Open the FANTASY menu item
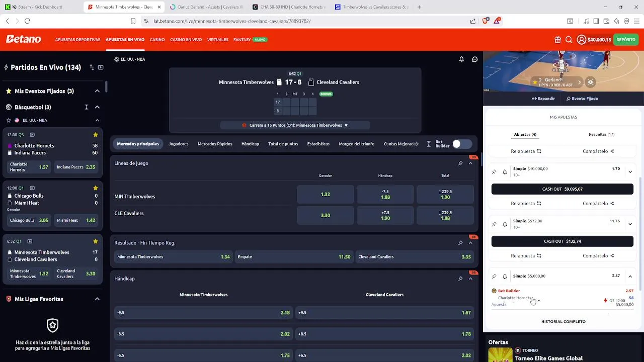This screenshot has width=644, height=362. click(242, 40)
